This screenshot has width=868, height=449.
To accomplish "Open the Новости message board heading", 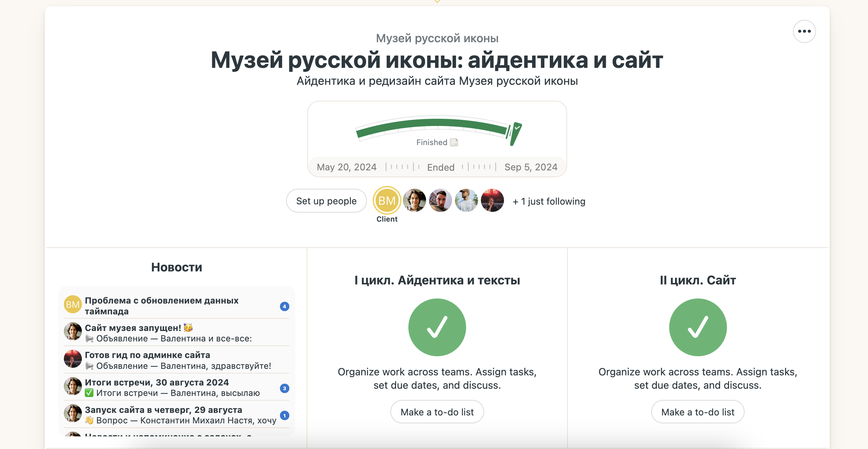I will pos(176,267).
